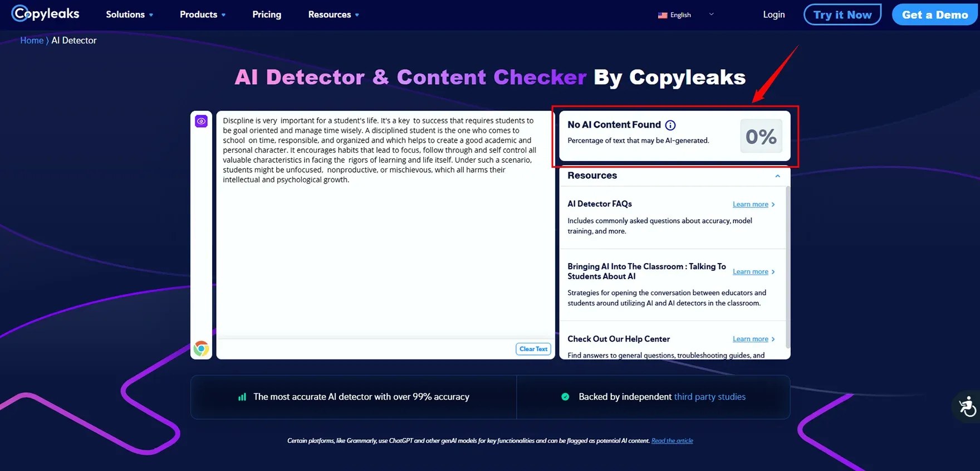The height and width of the screenshot is (471, 980).
Task: Click the bar chart icon by accuracy claim
Action: coord(242,397)
